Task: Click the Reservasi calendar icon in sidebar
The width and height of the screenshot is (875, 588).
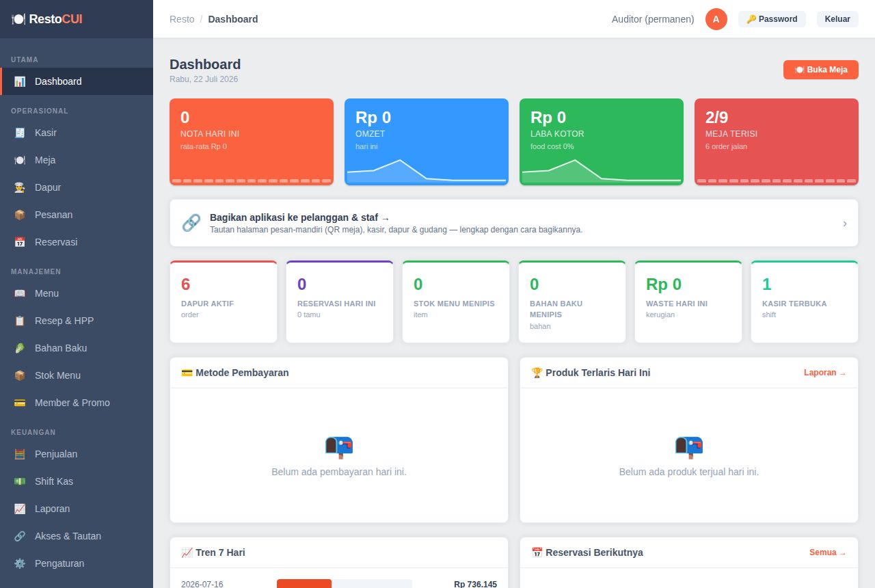Action: pos(20,242)
